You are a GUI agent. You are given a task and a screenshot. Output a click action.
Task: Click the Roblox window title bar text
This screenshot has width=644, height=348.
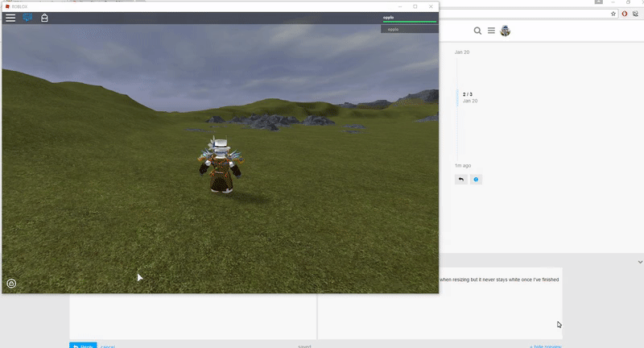(x=19, y=6)
